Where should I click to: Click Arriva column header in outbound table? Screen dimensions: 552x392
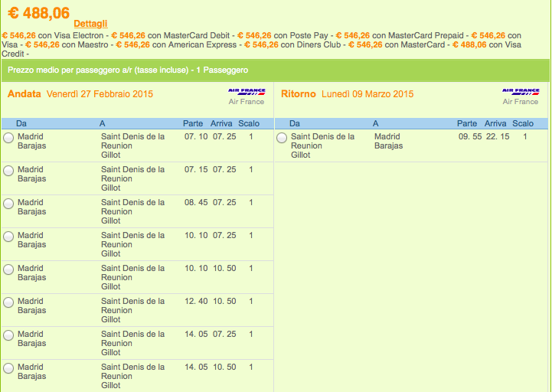pos(221,123)
